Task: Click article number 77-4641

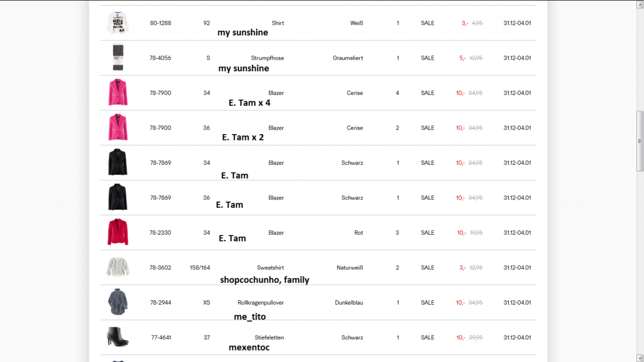Action: tap(160, 337)
